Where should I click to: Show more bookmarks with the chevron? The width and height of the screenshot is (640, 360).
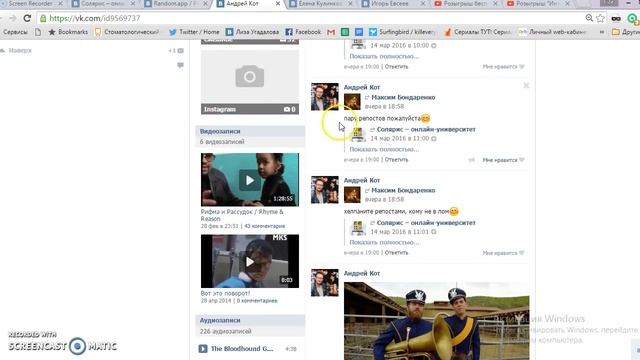click(x=602, y=32)
